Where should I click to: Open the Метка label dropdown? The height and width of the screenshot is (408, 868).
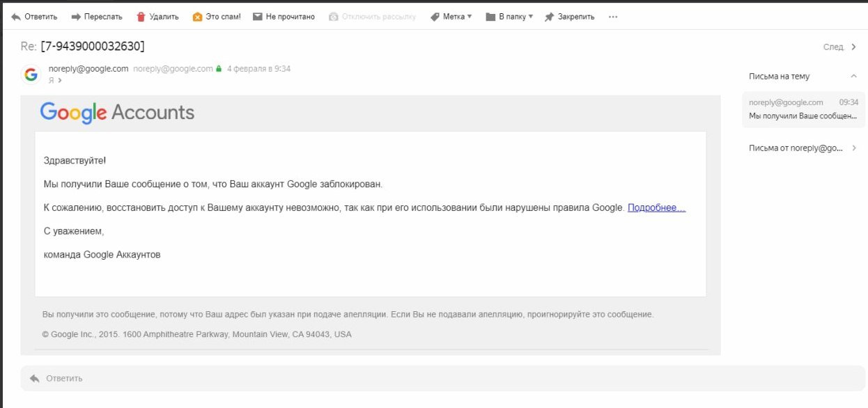(x=451, y=17)
